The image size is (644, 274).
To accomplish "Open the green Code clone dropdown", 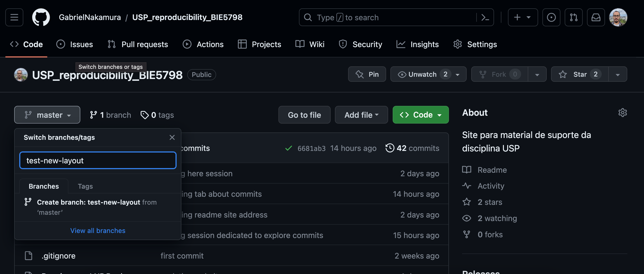I will click(421, 115).
